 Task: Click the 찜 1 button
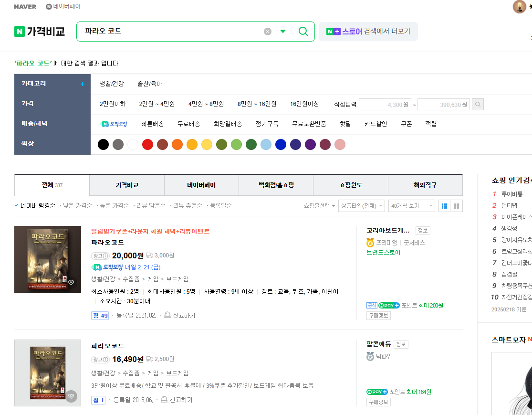[98, 400]
